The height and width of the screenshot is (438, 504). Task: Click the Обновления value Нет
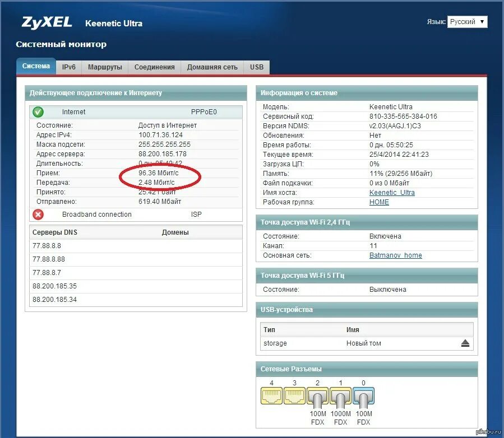coord(375,136)
